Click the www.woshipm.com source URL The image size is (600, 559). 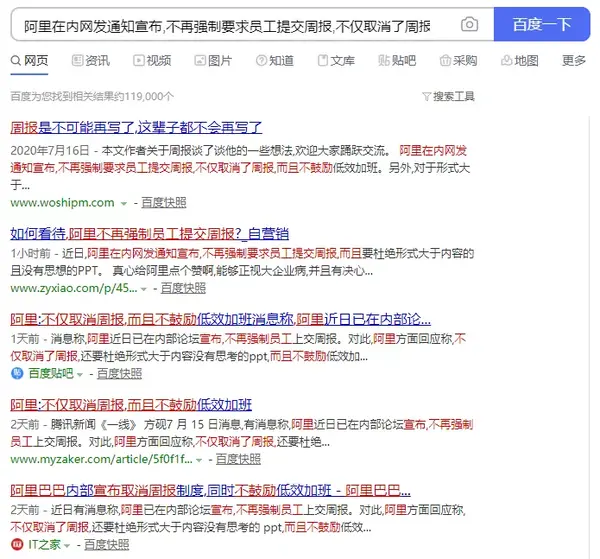62,202
